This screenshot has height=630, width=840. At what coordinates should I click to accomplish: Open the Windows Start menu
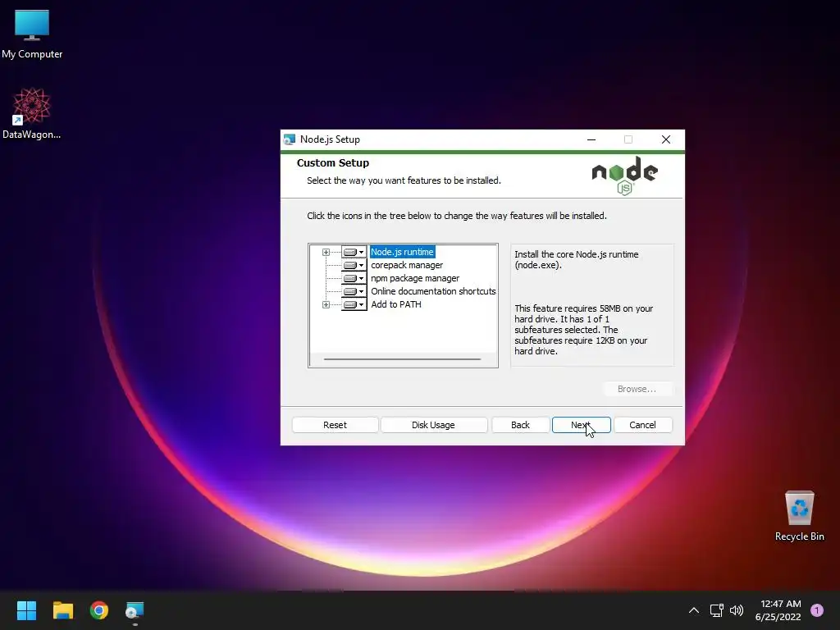pyautogui.click(x=26, y=610)
